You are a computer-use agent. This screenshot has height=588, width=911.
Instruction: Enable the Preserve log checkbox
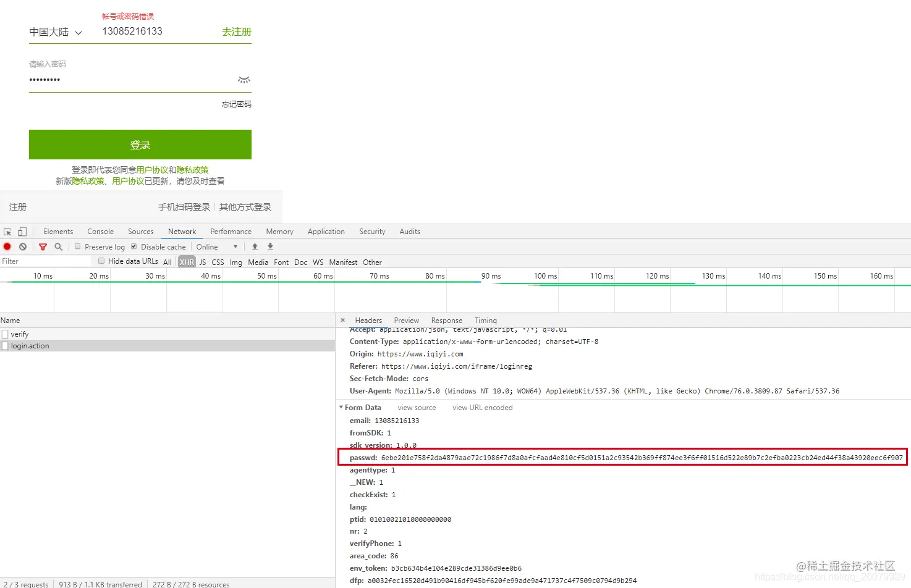click(x=78, y=246)
